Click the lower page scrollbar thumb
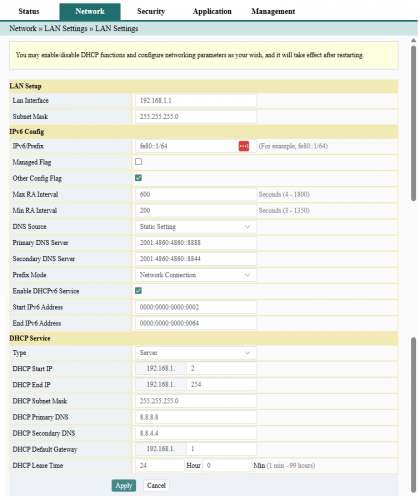 (x=413, y=415)
